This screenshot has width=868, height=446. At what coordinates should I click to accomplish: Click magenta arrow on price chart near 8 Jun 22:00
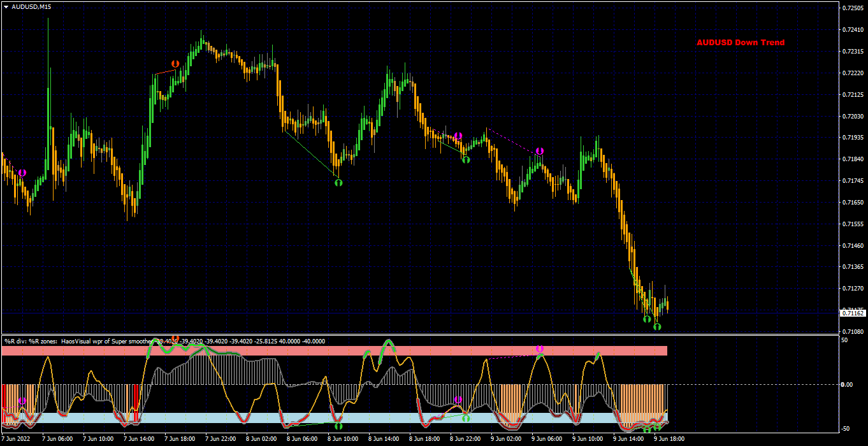[x=458, y=136]
